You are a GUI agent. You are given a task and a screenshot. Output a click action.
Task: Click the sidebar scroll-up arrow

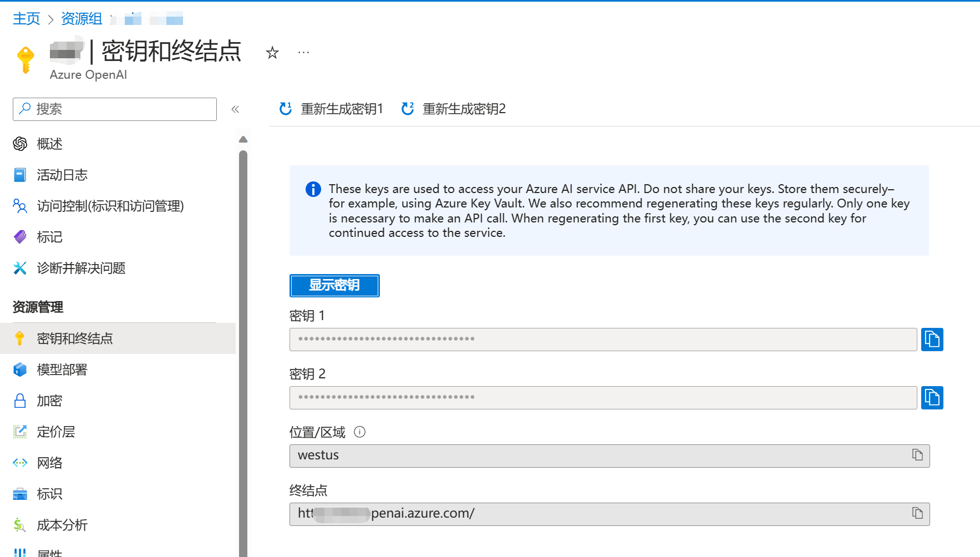point(243,139)
